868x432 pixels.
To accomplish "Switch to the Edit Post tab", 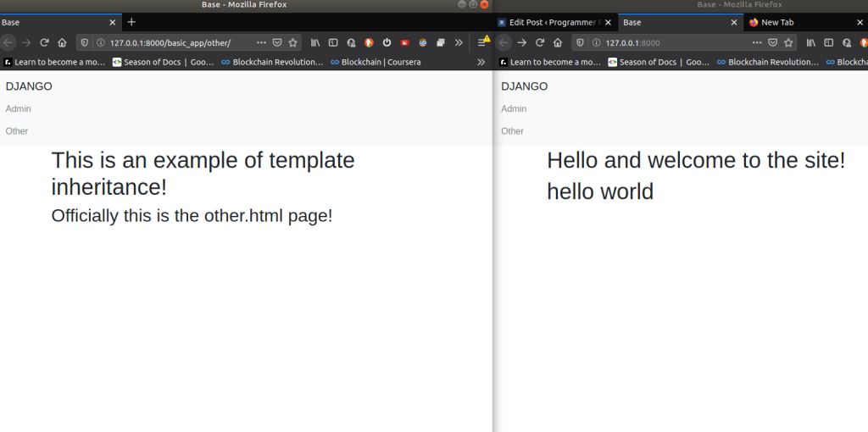I will (550, 23).
